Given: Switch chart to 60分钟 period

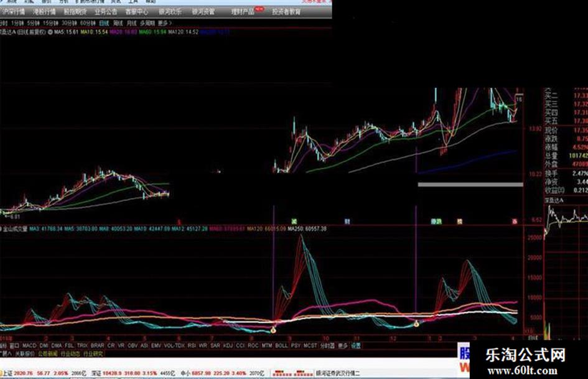Looking at the screenshot, I should coord(88,23).
